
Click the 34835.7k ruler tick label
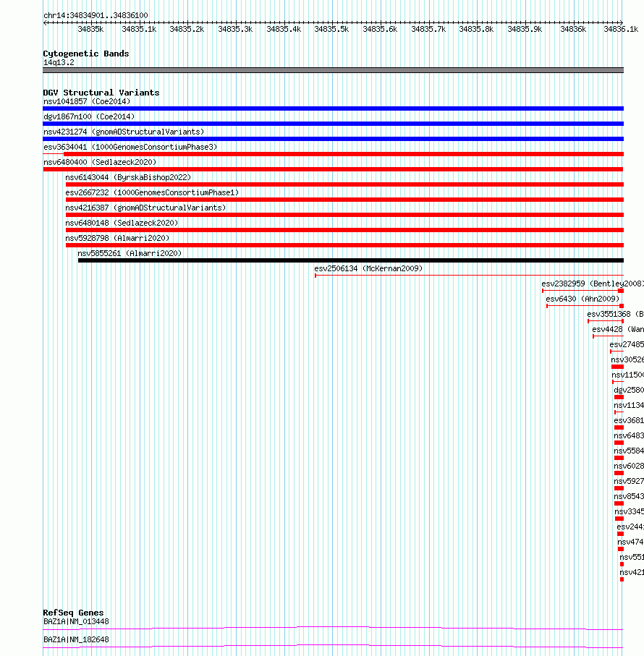click(428, 29)
